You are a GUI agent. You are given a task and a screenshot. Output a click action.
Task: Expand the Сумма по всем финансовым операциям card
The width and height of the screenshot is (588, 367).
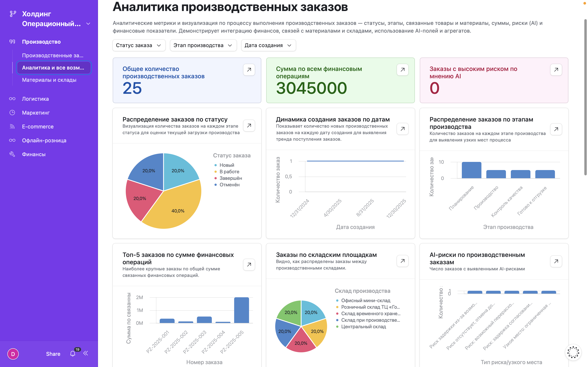coord(402,69)
